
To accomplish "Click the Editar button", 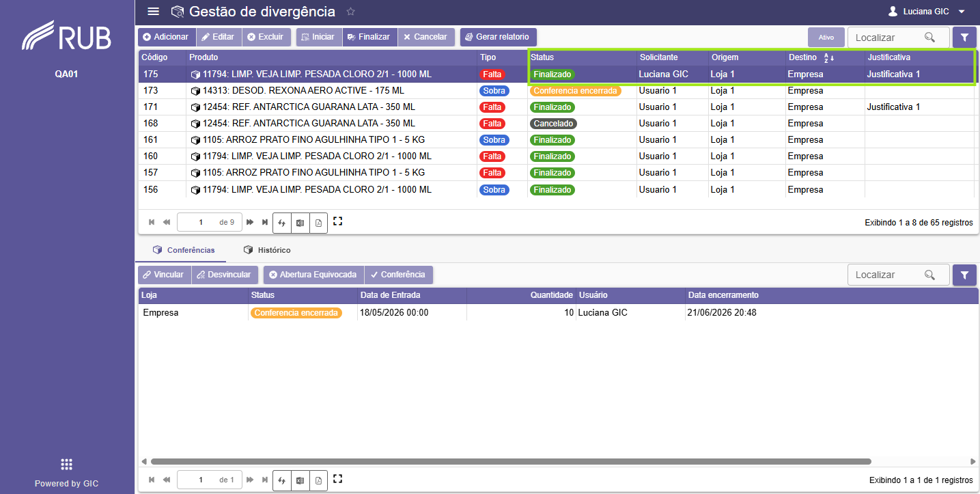I will click(219, 37).
